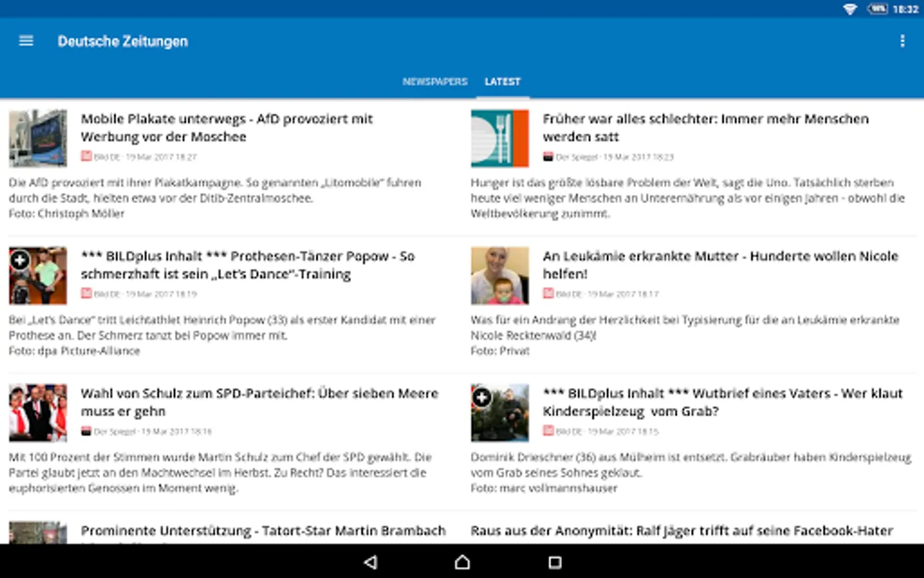Image resolution: width=924 pixels, height=578 pixels.
Task: Switch to the Newspapers tab
Action: (434, 82)
